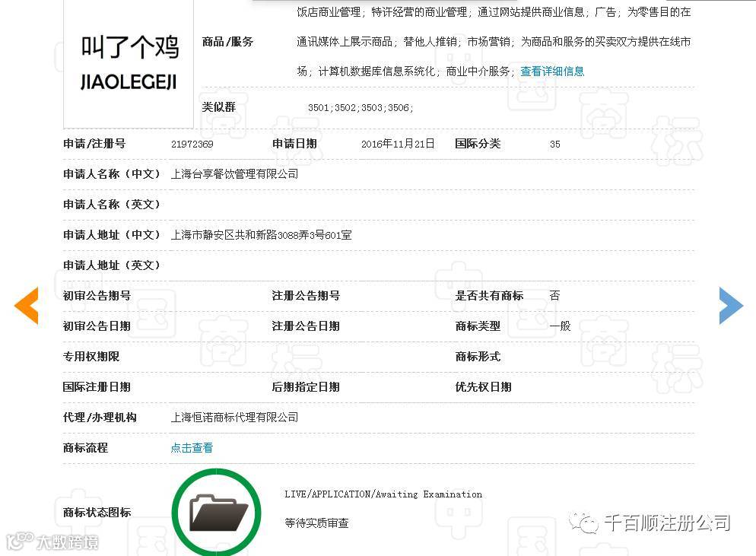Click the 商标状态图标 label

click(x=97, y=512)
